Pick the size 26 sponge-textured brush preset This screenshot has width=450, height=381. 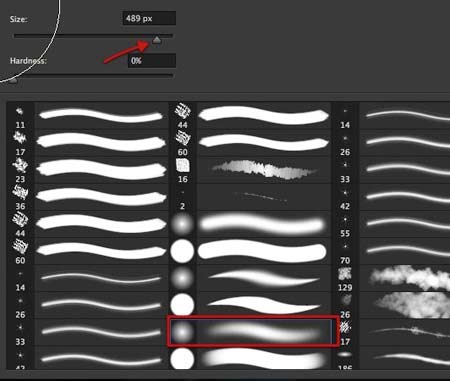coord(392,305)
